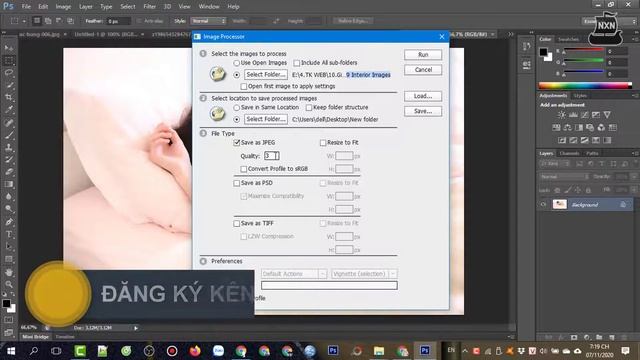Open the tool preset picker arrow
Viewport: 640px width, 360px height.
(24, 21)
